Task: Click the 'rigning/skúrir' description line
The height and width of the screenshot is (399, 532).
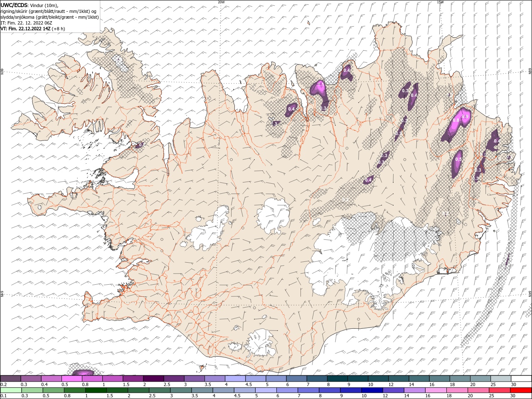Action: (49, 11)
